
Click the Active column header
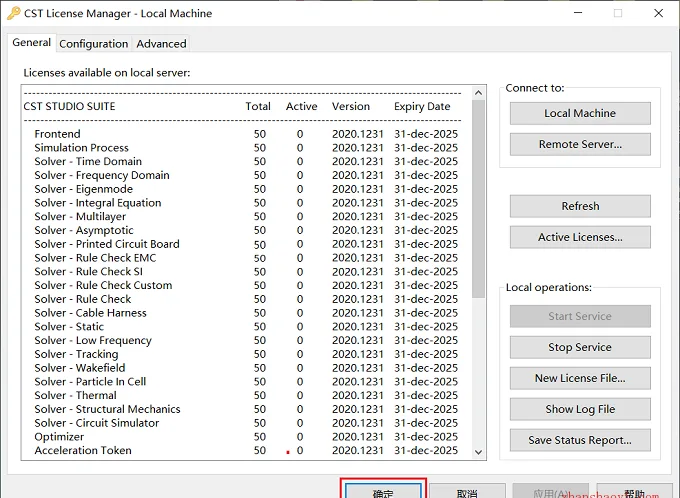pyautogui.click(x=301, y=107)
